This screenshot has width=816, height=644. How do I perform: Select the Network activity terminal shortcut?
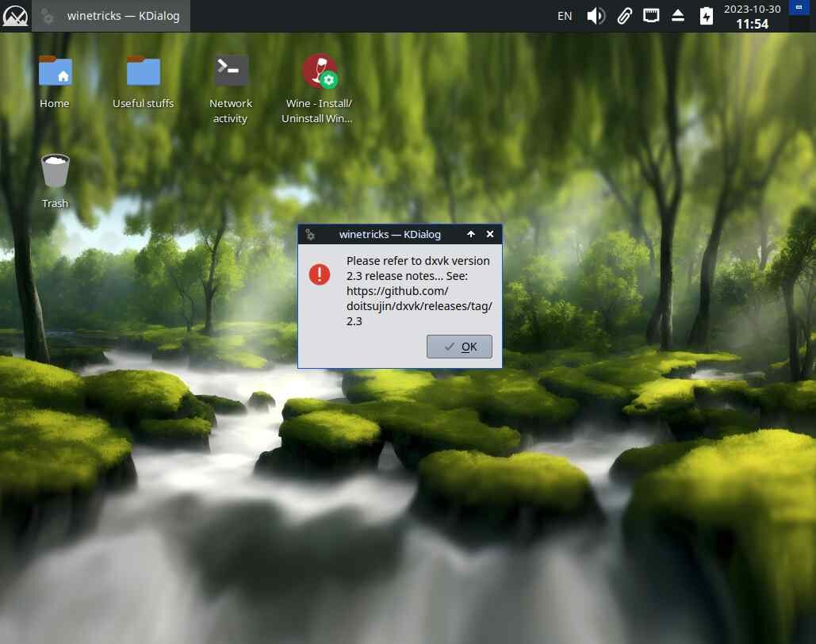231,89
